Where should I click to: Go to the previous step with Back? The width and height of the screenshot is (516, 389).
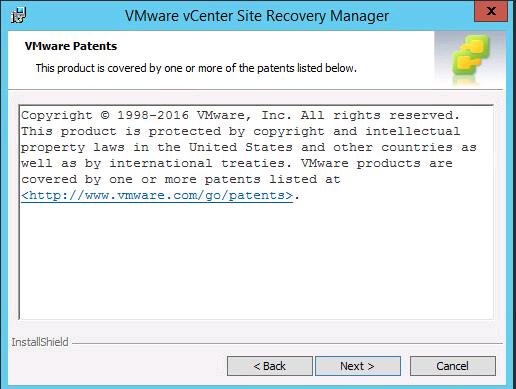coord(270,366)
